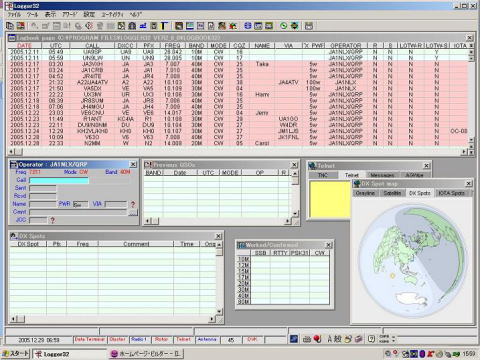Click red question mark beside JCC field
Image resolution: width=480 pixels, height=360 pixels.
[x=52, y=220]
